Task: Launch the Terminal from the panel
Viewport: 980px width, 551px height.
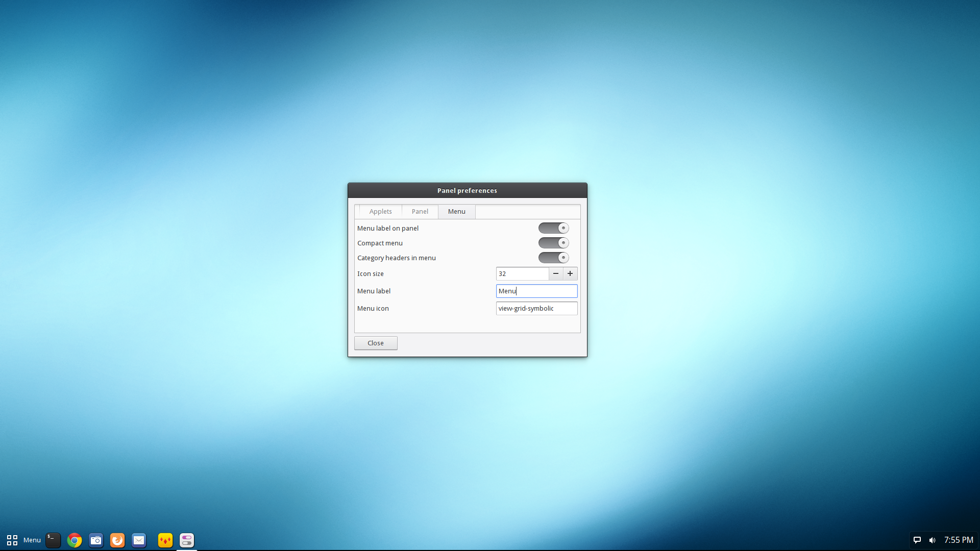Action: point(53,540)
